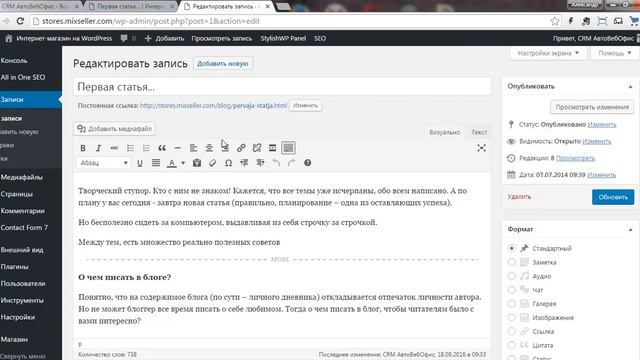640x360 pixels.
Task: Open paragraph format Абзац dropdown
Action: coord(103,163)
